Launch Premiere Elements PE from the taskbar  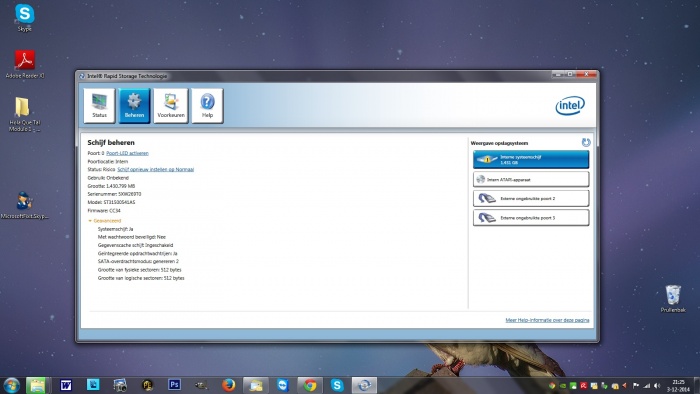(147, 385)
